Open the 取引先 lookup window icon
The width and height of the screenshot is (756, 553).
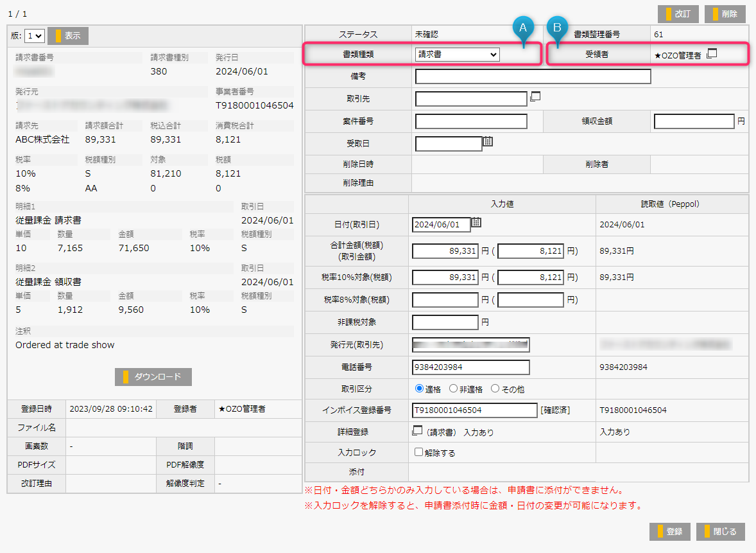point(536,97)
